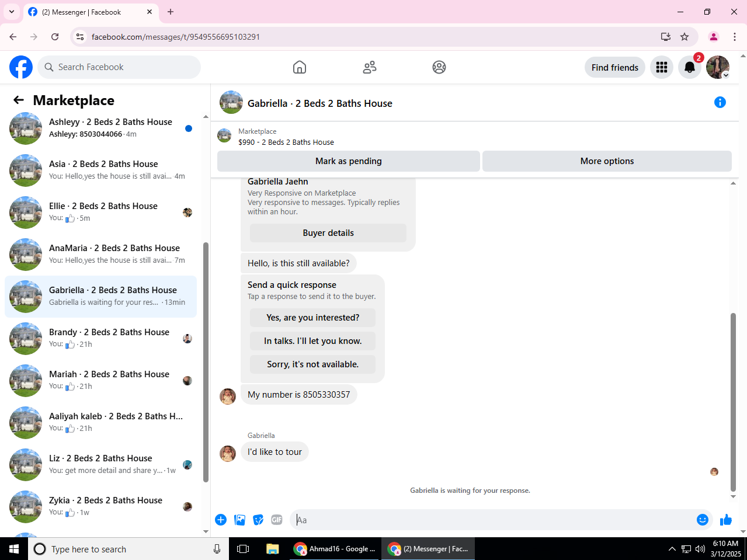Open the Facebook logo home link
Image resolution: width=747 pixels, height=560 pixels.
pos(21,67)
